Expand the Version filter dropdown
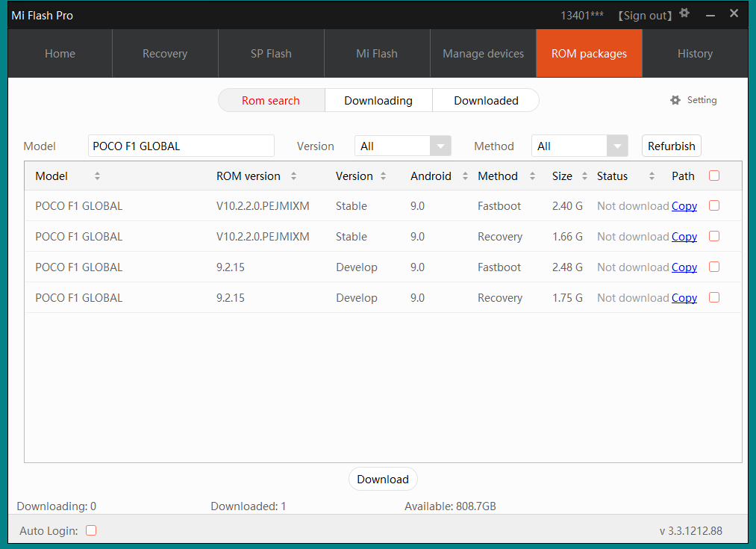Image resolution: width=756 pixels, height=549 pixels. point(440,146)
